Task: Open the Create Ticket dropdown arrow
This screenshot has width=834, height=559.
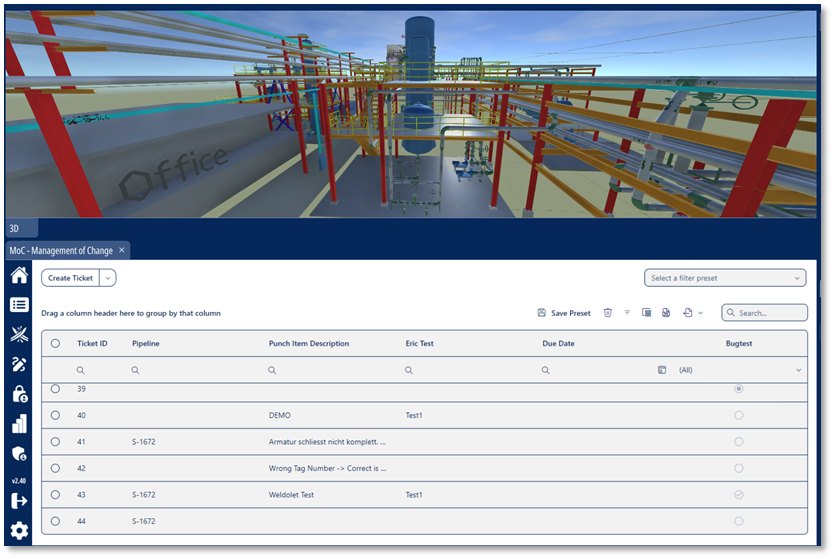Action: [x=108, y=278]
